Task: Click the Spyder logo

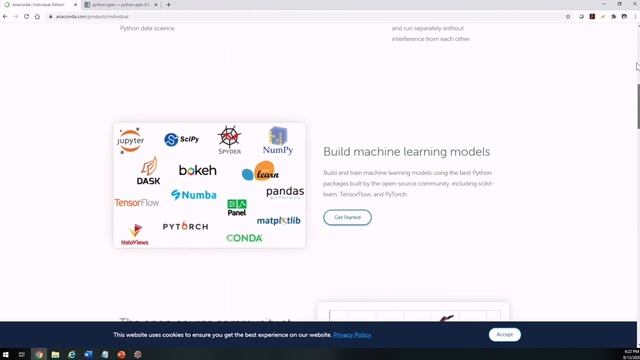Action: coord(229,140)
